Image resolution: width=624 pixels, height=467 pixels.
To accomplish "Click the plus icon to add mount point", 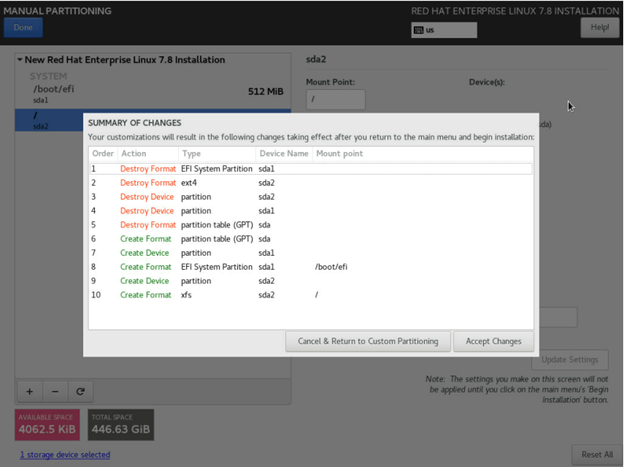I will pyautogui.click(x=28, y=390).
